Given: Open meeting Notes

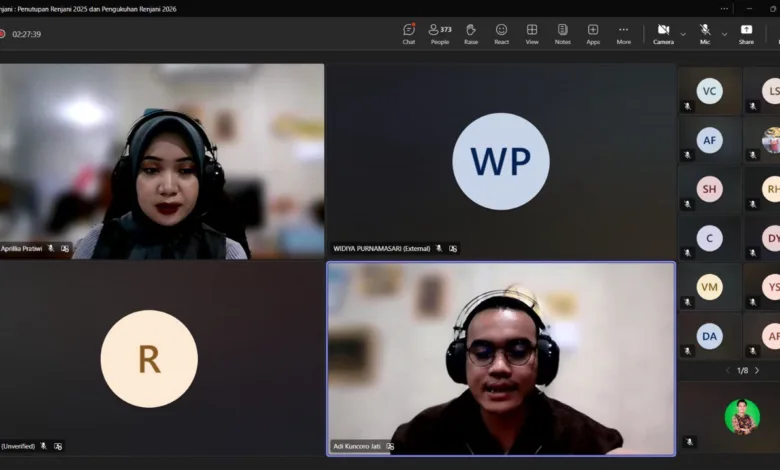Looking at the screenshot, I should 563,34.
